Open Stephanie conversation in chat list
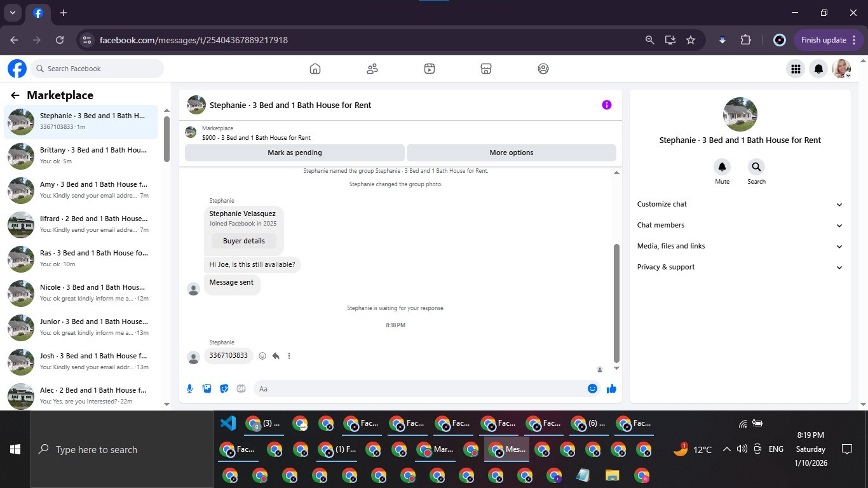 click(81, 121)
